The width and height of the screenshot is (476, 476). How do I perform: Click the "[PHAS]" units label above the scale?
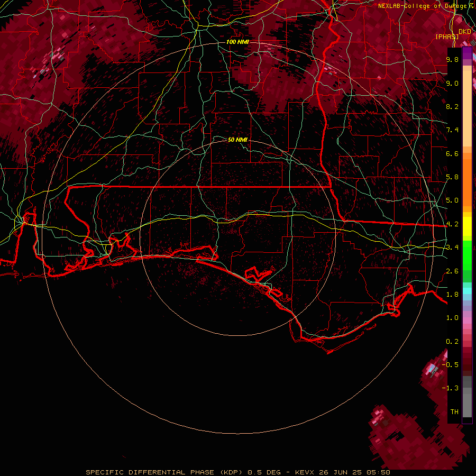click(447, 36)
